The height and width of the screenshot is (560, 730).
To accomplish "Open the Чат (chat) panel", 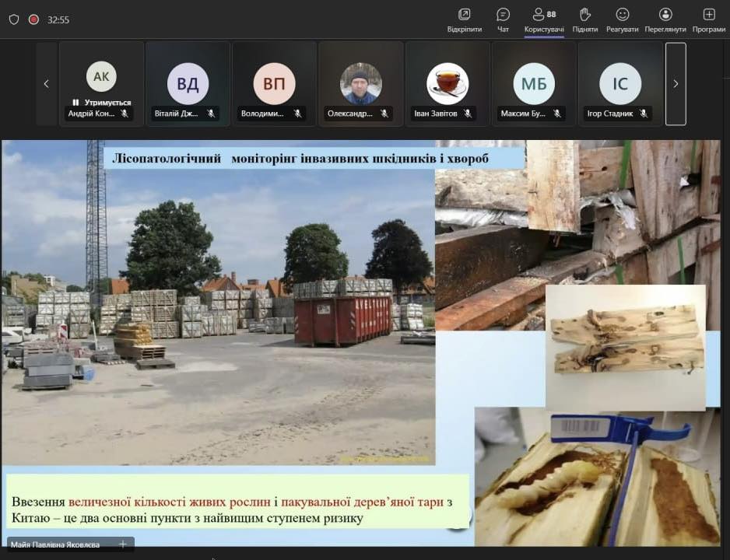I will coord(503,15).
